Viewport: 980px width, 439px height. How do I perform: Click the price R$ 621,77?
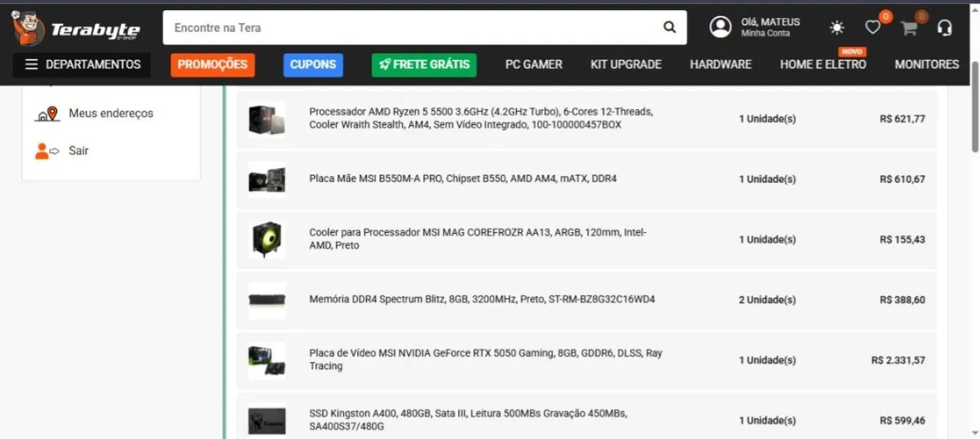(902, 119)
